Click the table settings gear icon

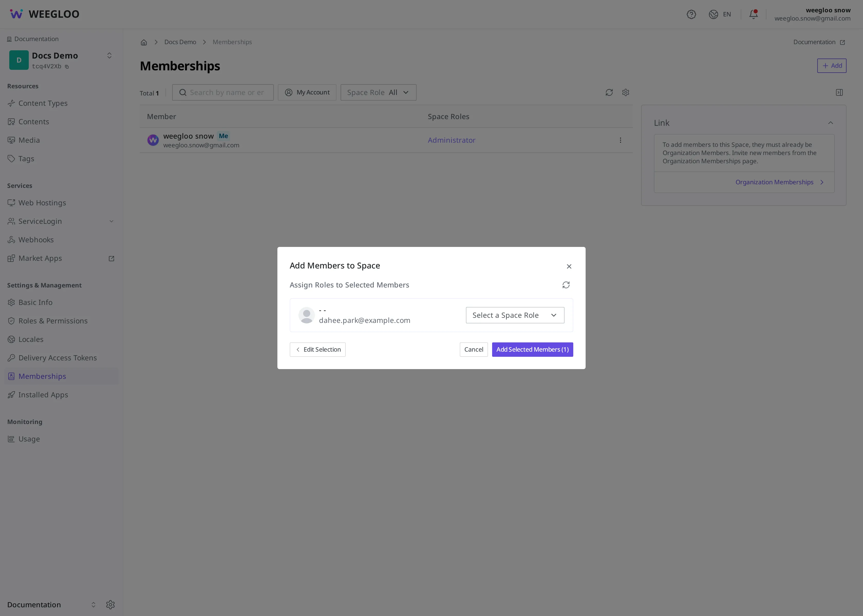(x=625, y=93)
